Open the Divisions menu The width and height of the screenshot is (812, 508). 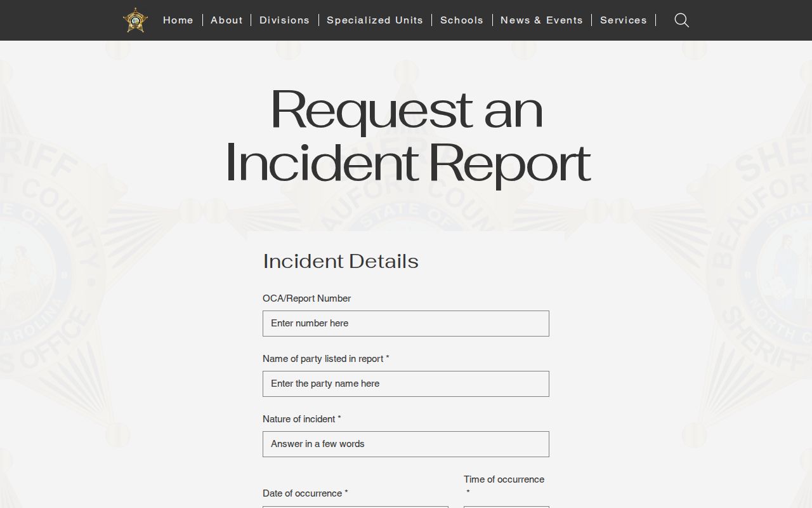(x=284, y=20)
